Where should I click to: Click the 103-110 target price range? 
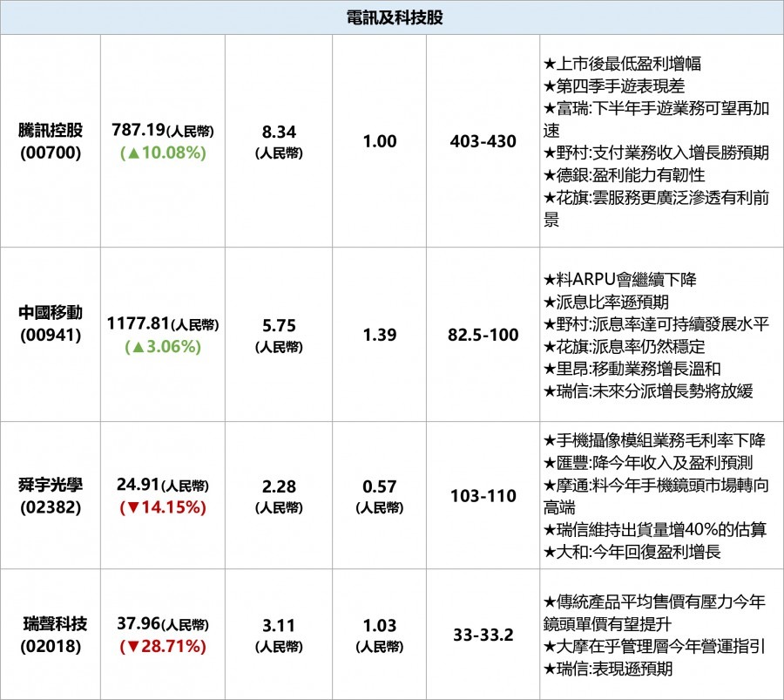(x=483, y=496)
